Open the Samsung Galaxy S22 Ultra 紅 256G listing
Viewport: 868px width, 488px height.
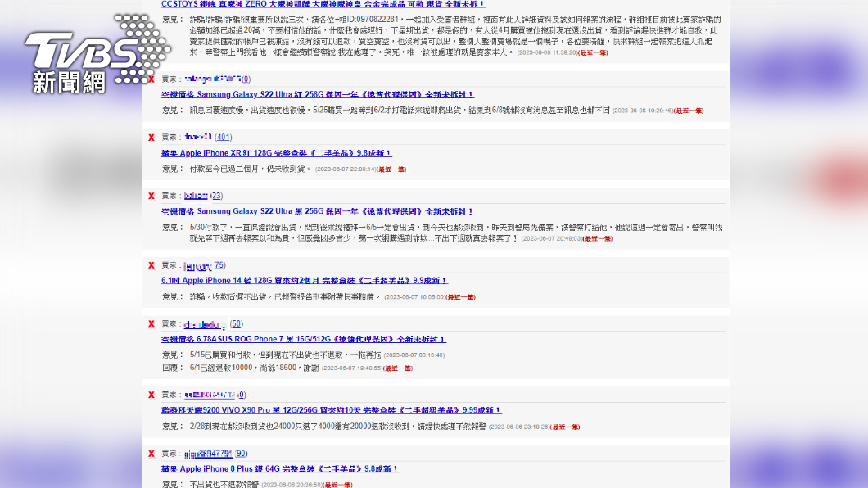click(318, 95)
